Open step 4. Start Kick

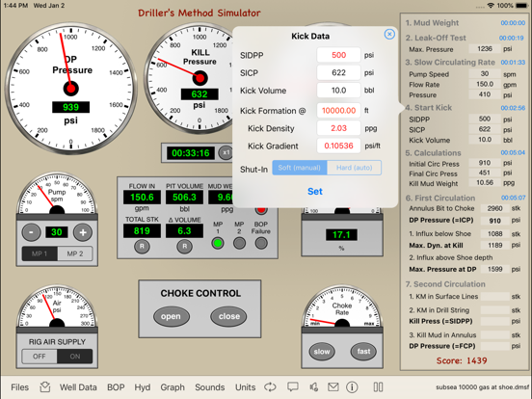(x=429, y=108)
